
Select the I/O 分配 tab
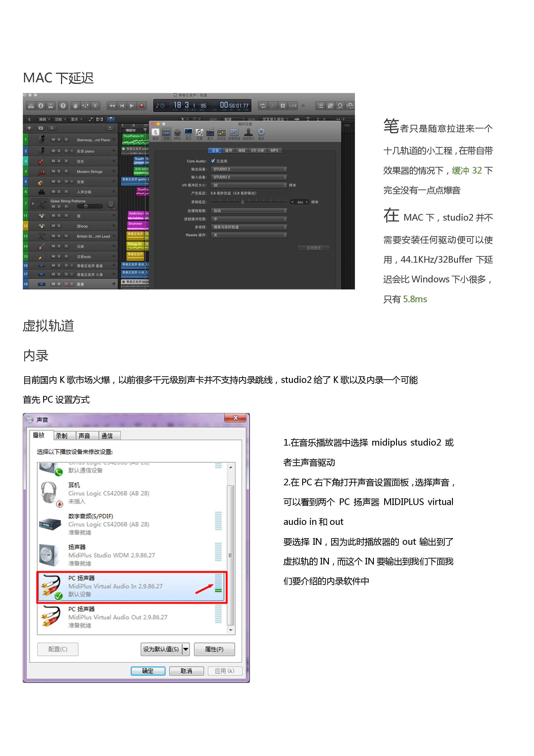coord(258,150)
